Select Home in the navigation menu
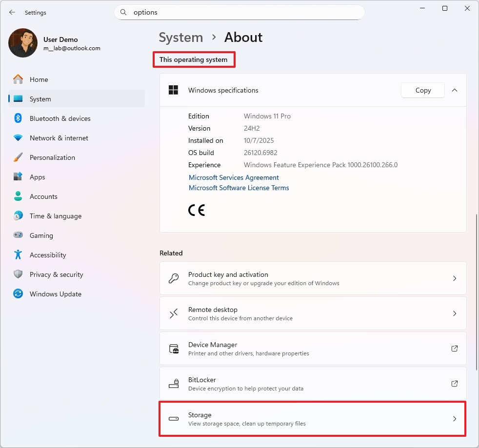 coord(39,79)
